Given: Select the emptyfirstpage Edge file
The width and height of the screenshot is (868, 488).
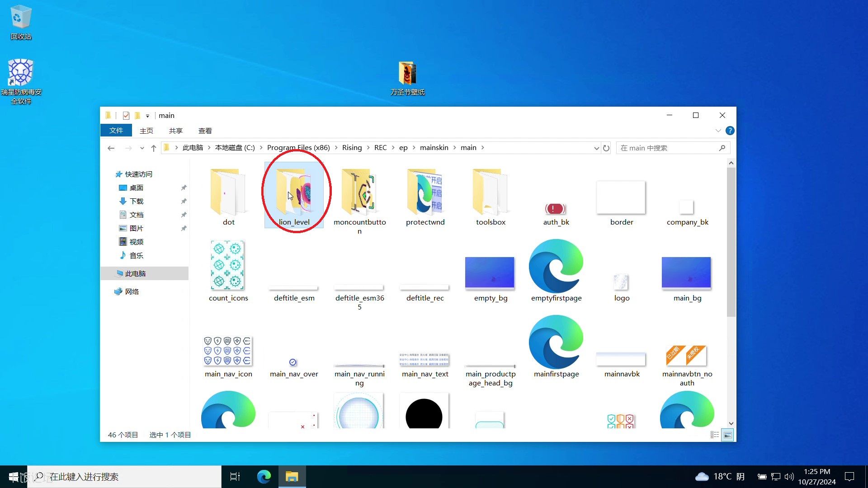Looking at the screenshot, I should pyautogui.click(x=556, y=271).
